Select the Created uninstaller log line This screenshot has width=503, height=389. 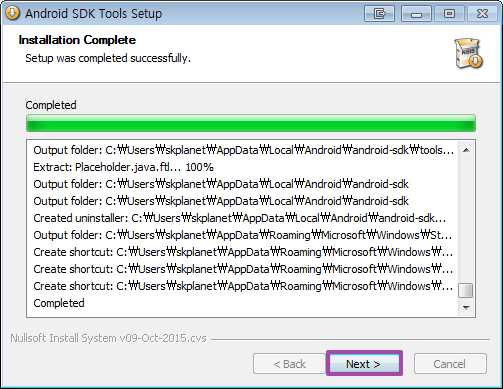coord(240,218)
